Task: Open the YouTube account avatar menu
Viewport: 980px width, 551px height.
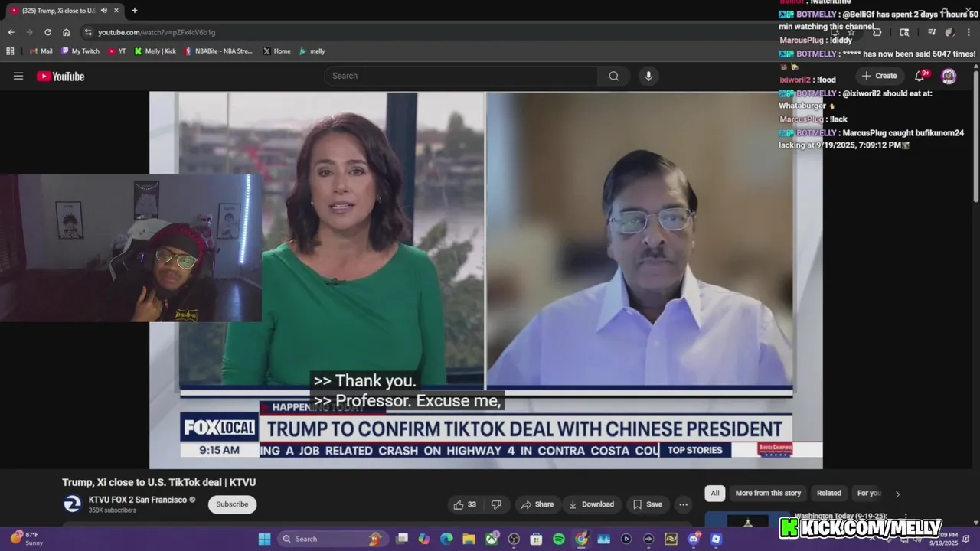Action: (949, 76)
